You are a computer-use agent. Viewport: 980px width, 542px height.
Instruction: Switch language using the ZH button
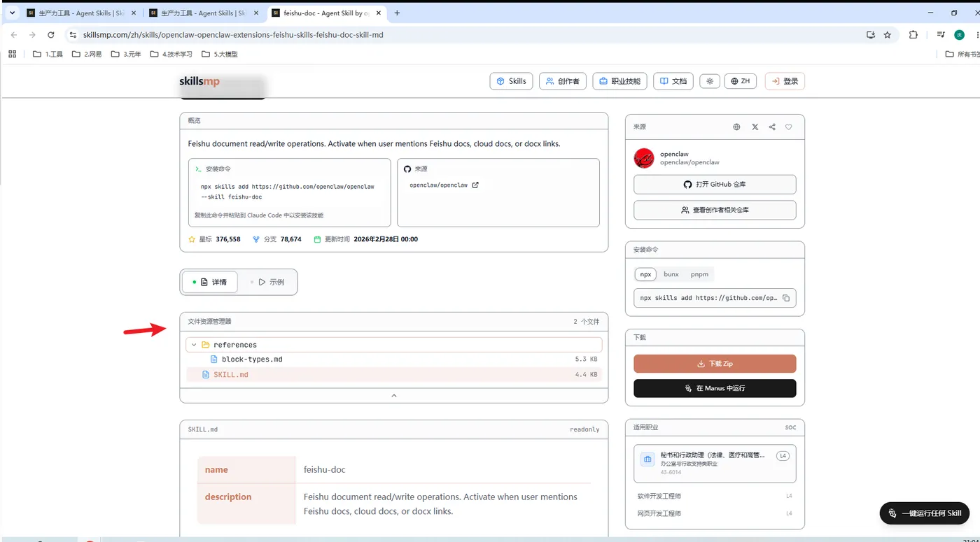(741, 81)
